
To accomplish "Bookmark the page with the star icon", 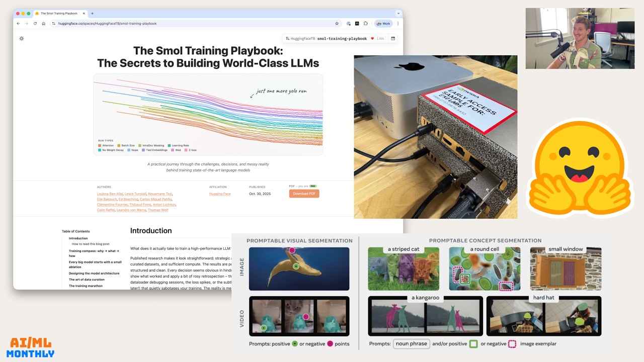I will [x=337, y=23].
